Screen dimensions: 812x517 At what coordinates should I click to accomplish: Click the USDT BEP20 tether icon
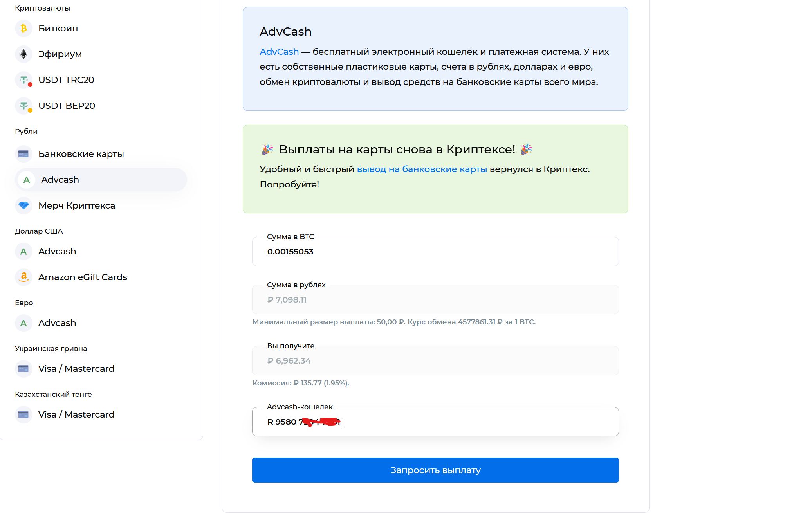point(23,106)
